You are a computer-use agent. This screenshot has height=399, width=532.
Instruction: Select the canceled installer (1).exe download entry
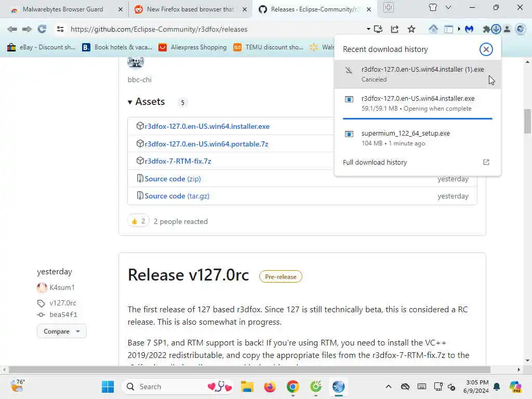(417, 74)
